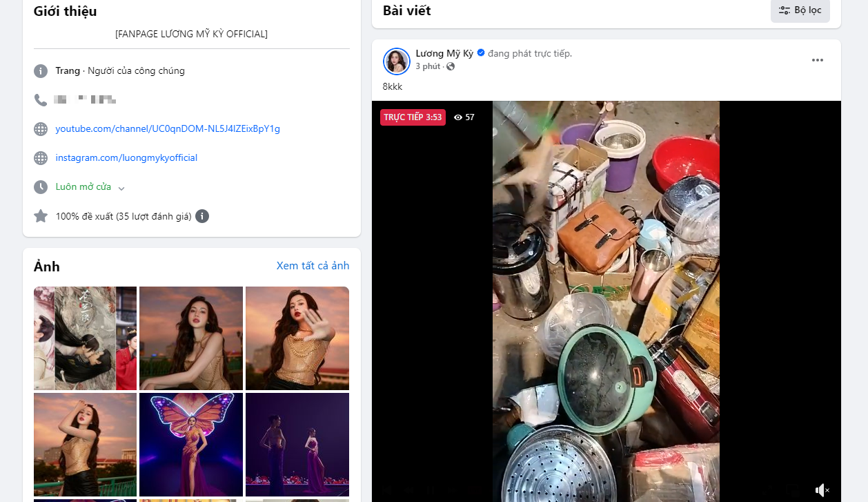The width and height of the screenshot is (868, 502).
Task: Click the star icon beside 100% đề xuất
Action: [x=41, y=216]
